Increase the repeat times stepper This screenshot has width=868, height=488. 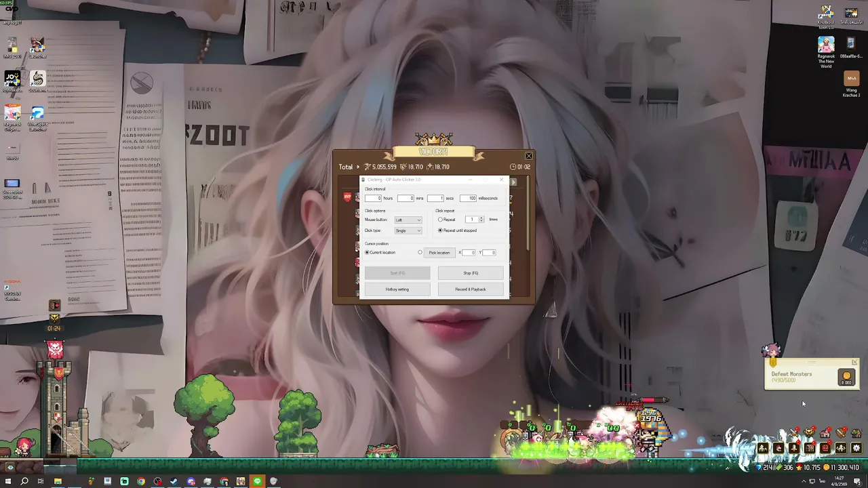coord(481,218)
